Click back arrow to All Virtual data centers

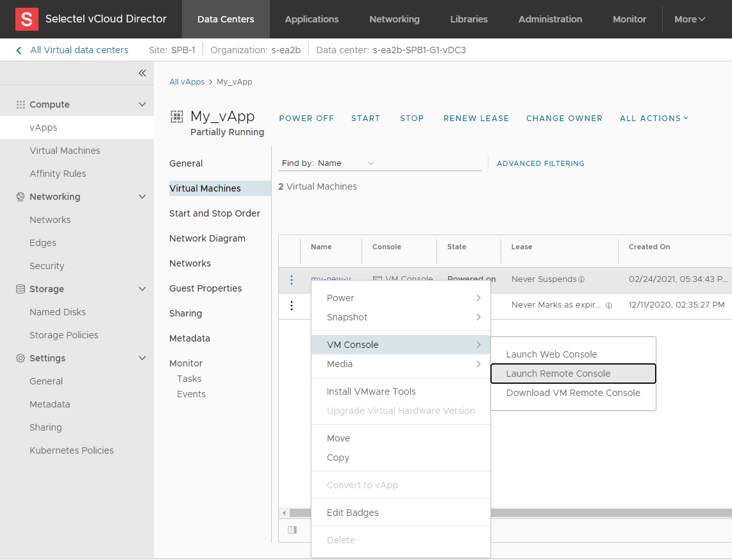[x=19, y=51]
